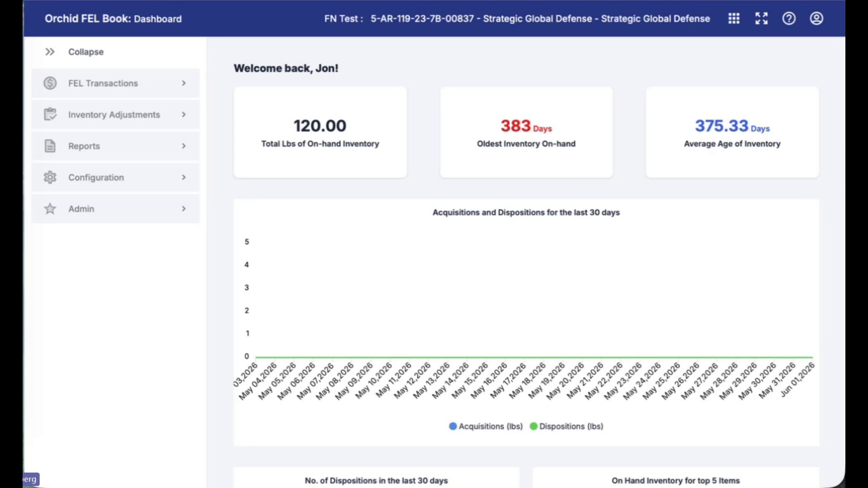Click the Reports document icon
The height and width of the screenshot is (488, 868).
(x=50, y=146)
